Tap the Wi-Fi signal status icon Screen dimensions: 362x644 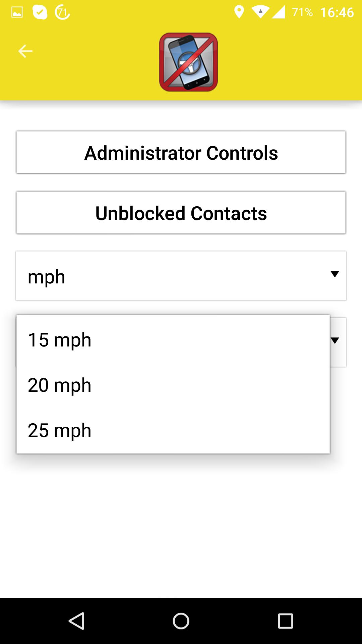(x=260, y=12)
